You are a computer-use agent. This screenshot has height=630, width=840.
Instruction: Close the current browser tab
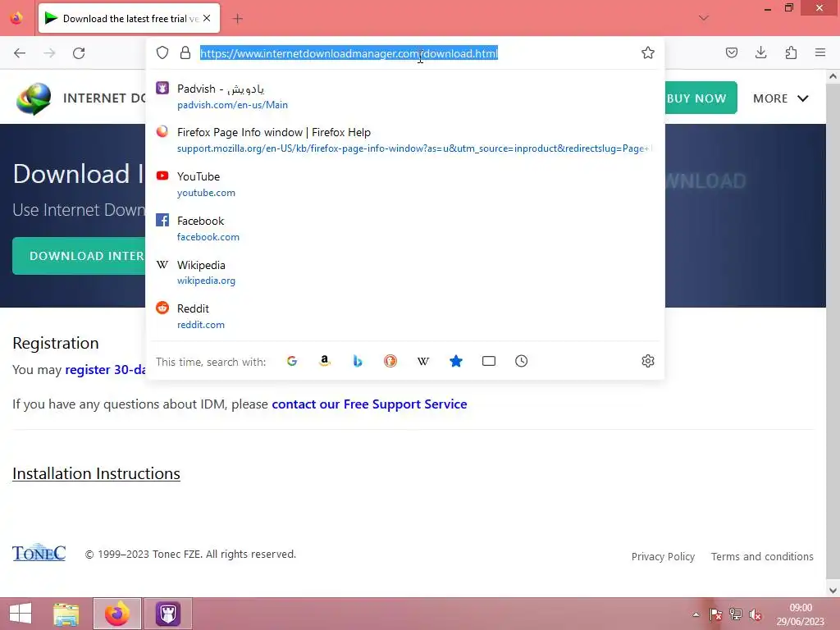click(x=207, y=18)
